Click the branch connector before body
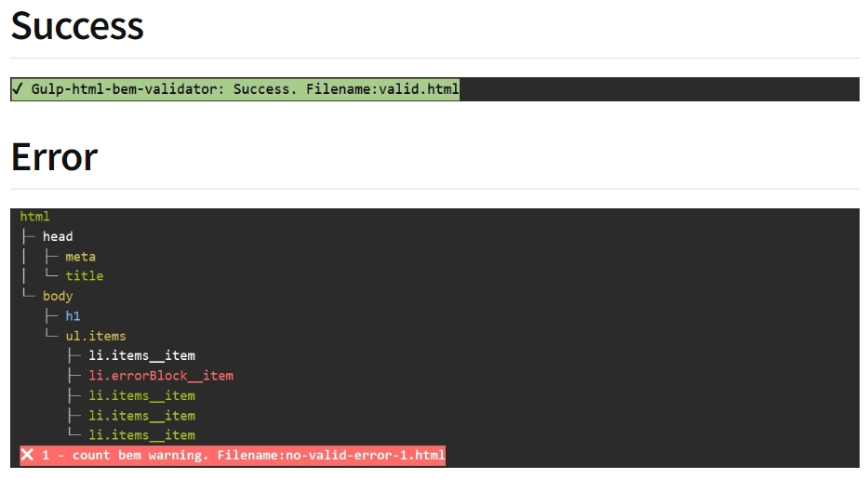 pyautogui.click(x=28, y=294)
